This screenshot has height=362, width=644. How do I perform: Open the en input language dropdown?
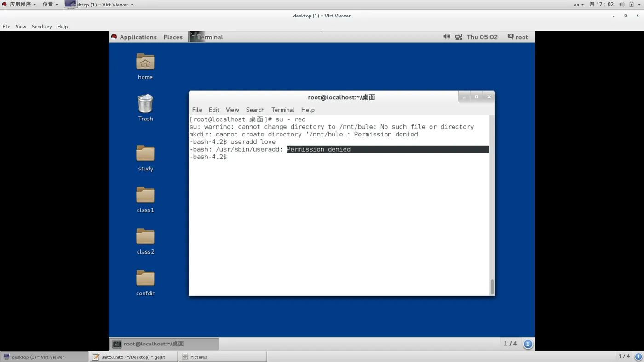pos(579,4)
